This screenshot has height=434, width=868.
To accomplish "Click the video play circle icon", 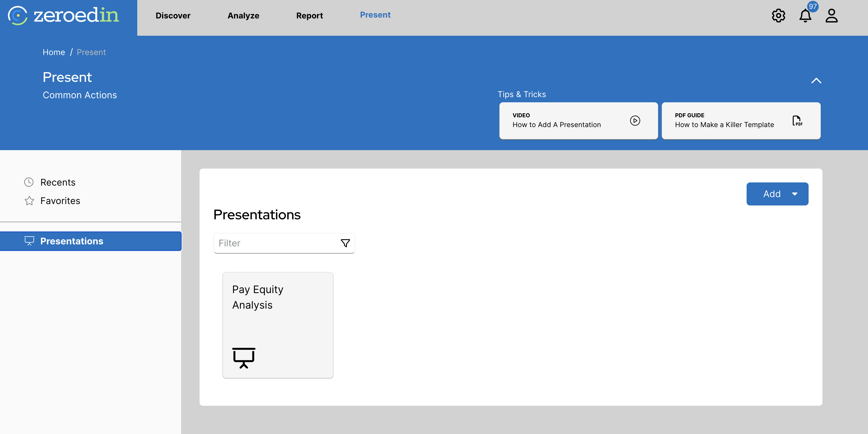I will (x=635, y=120).
